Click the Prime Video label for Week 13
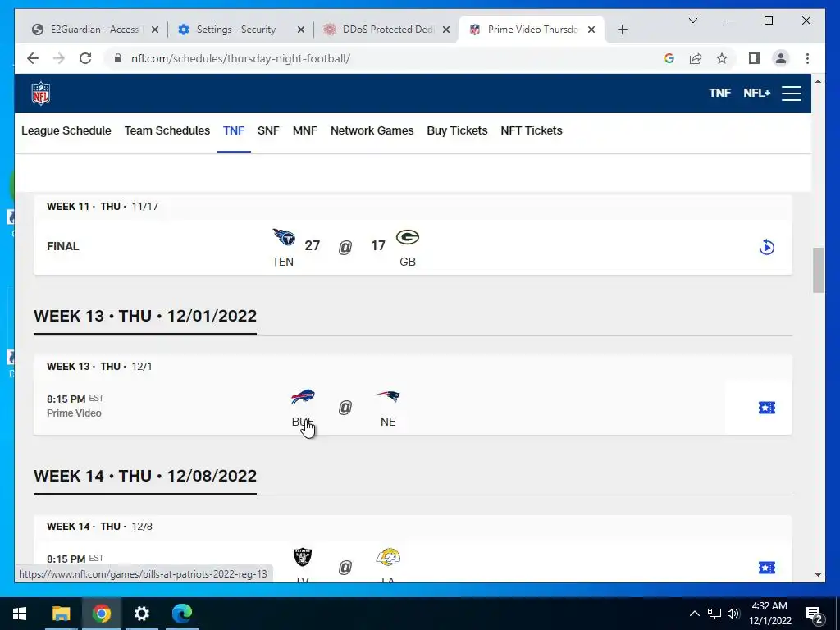Screen dimensions: 840x630 [x=74, y=413]
